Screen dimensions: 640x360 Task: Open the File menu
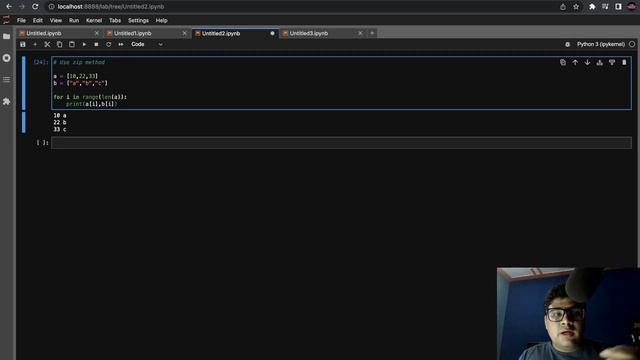[21, 20]
